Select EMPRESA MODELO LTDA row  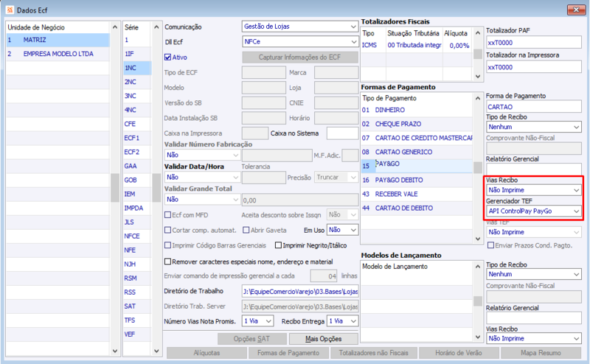coord(58,54)
